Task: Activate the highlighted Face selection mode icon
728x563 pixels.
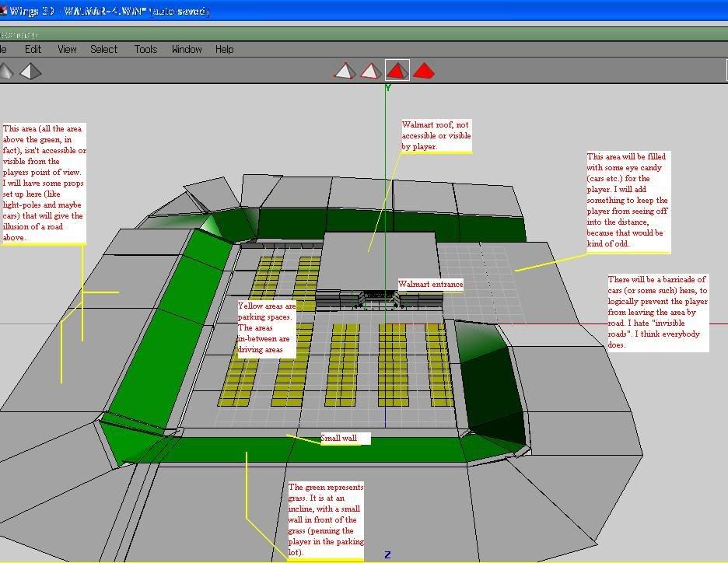Action: tap(397, 72)
